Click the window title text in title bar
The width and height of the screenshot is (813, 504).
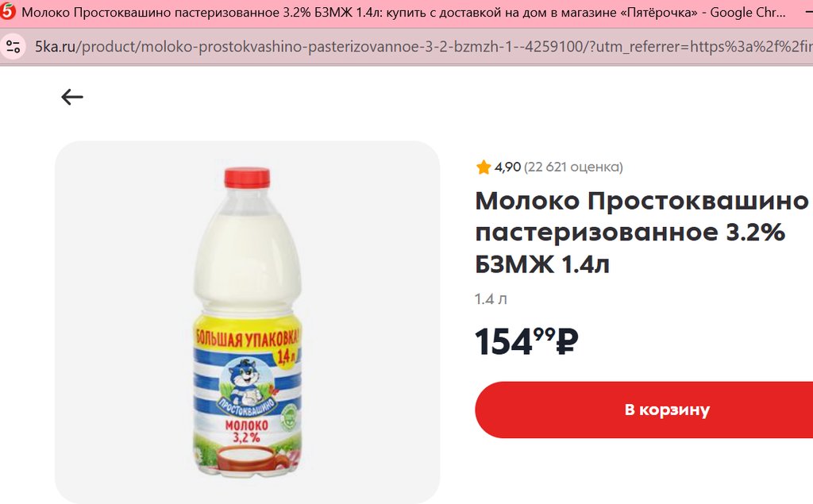pyautogui.click(x=403, y=13)
